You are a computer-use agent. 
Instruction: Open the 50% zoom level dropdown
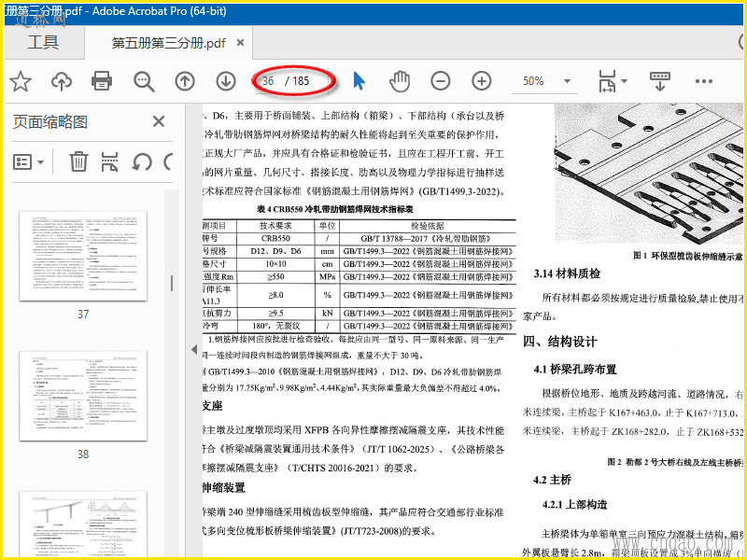[567, 81]
